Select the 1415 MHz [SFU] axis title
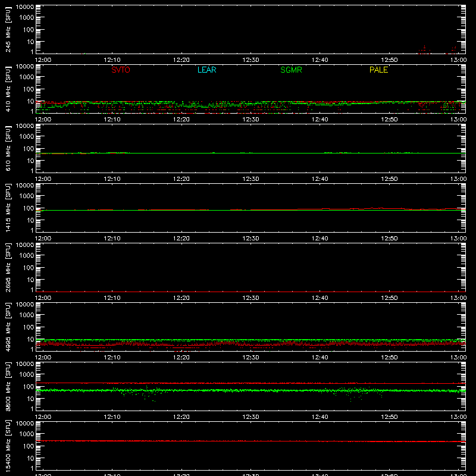 (8, 208)
